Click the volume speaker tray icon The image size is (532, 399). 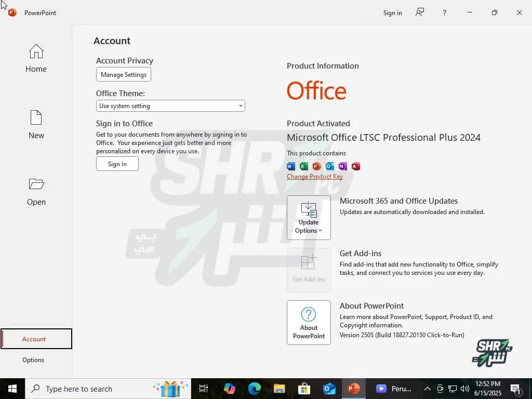pos(465,389)
